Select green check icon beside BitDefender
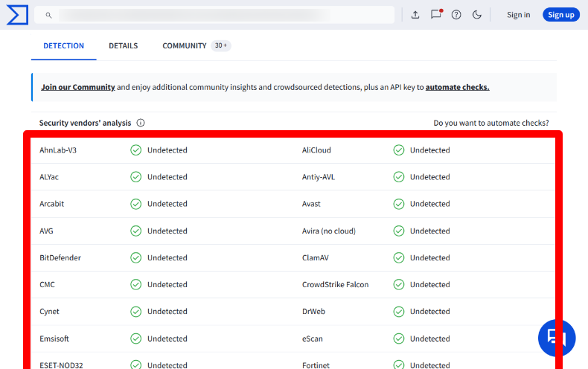Viewport: 588px width, 369px height. (135, 257)
